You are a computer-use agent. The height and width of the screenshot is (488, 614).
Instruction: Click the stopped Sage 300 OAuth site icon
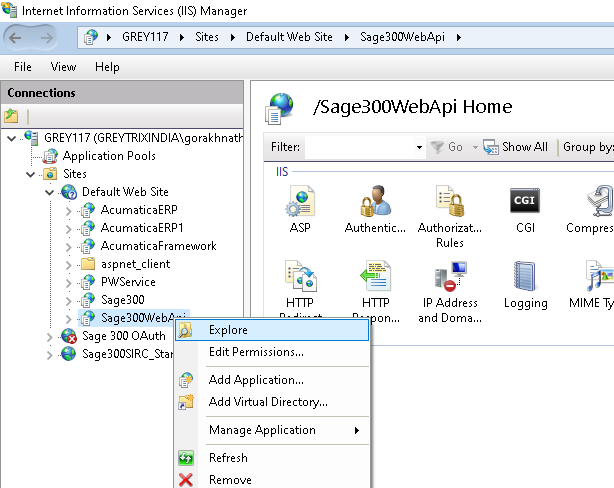[69, 336]
